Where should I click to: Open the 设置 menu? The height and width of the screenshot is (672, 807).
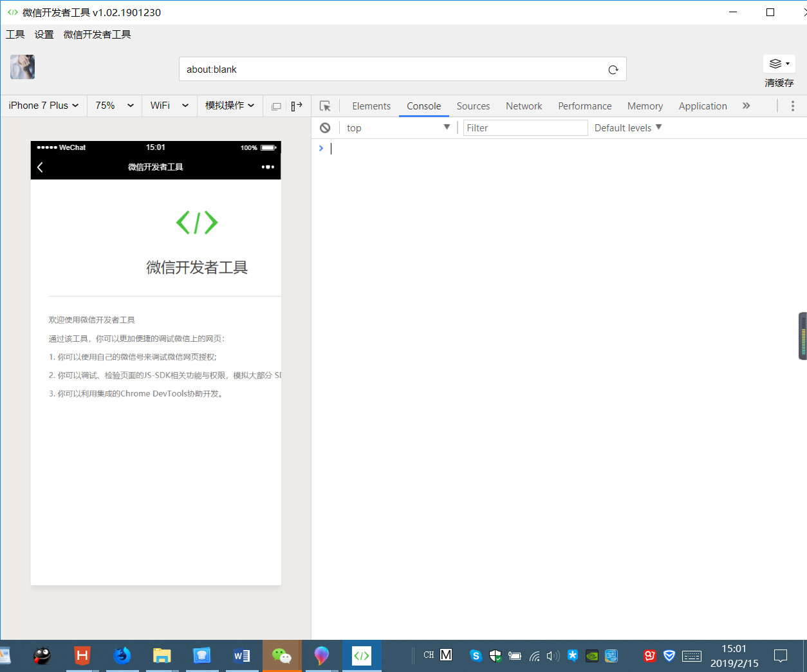pos(44,35)
